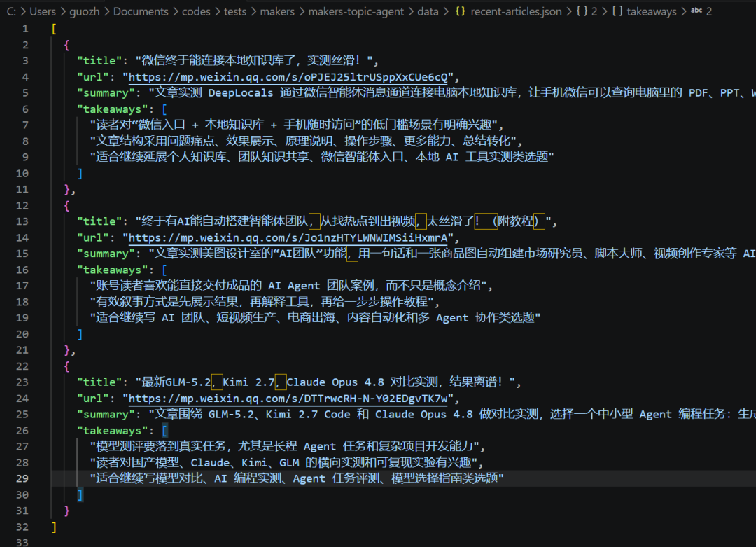This screenshot has height=547, width=756.
Task: Open the makers breadcrumb segment
Action: (277, 11)
